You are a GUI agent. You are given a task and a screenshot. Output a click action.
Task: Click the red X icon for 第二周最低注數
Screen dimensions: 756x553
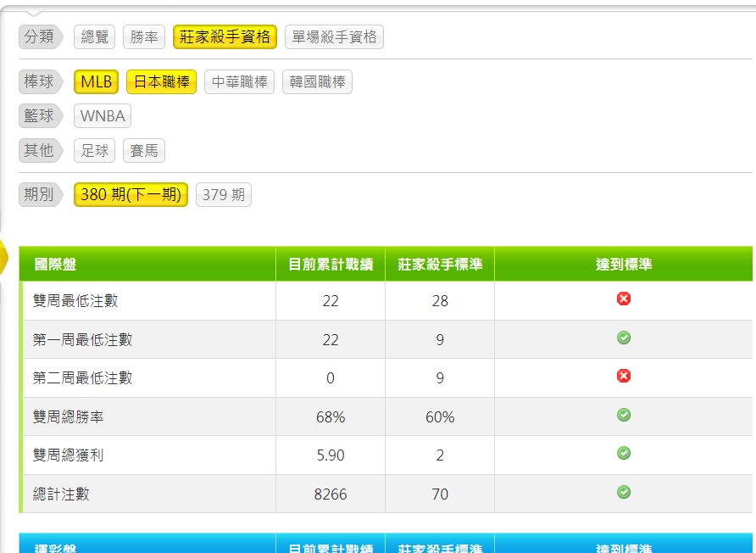click(x=624, y=377)
